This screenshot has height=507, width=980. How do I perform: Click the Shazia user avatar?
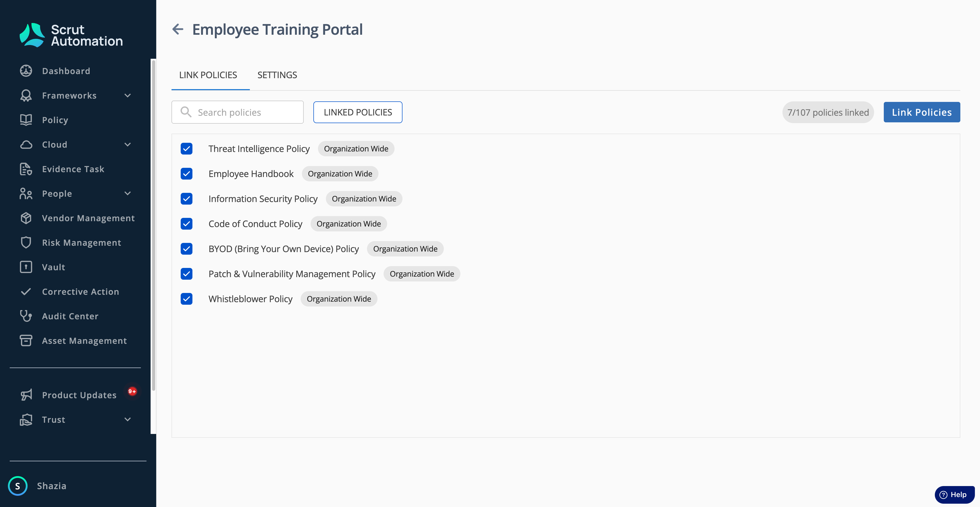click(18, 486)
